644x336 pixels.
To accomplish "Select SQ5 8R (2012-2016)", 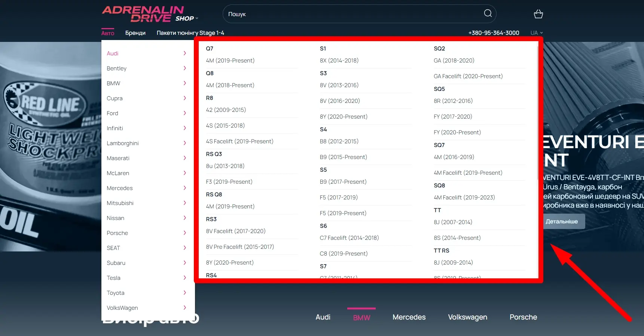I will (x=453, y=101).
